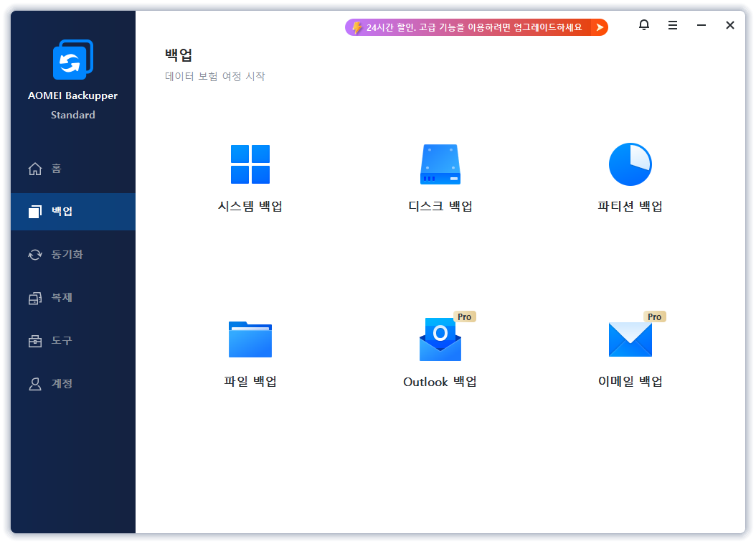Open the Email Backup (이메일 백업) icon

point(630,339)
